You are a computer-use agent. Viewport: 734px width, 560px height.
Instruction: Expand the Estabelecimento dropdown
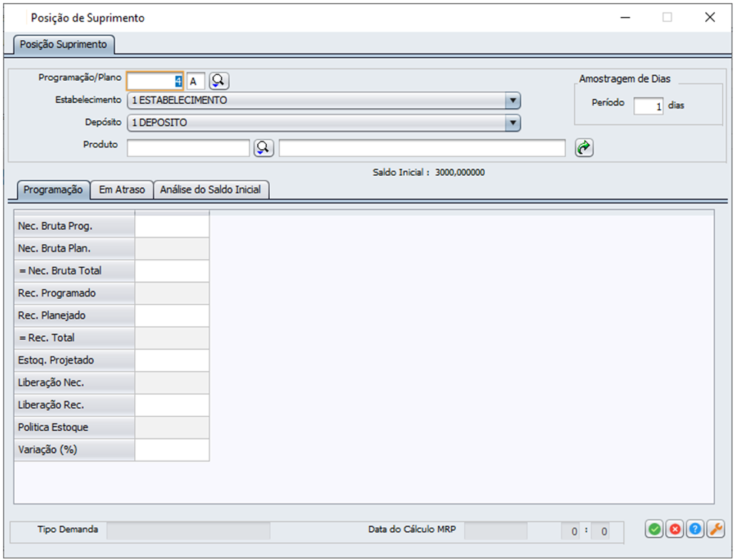512,101
